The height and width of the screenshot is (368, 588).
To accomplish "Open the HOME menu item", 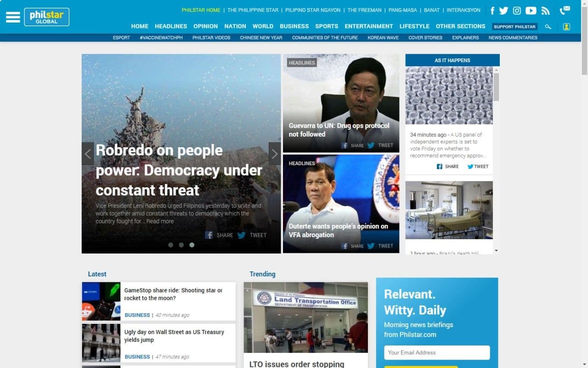I will coord(140,26).
